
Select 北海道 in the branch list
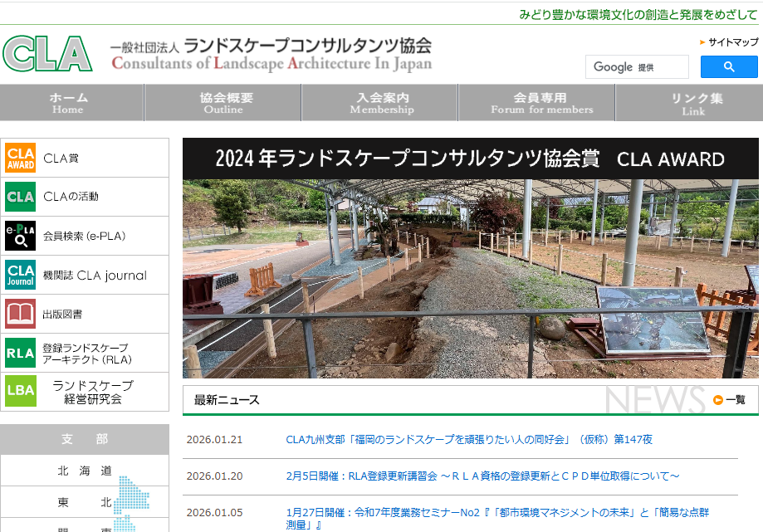click(x=85, y=471)
